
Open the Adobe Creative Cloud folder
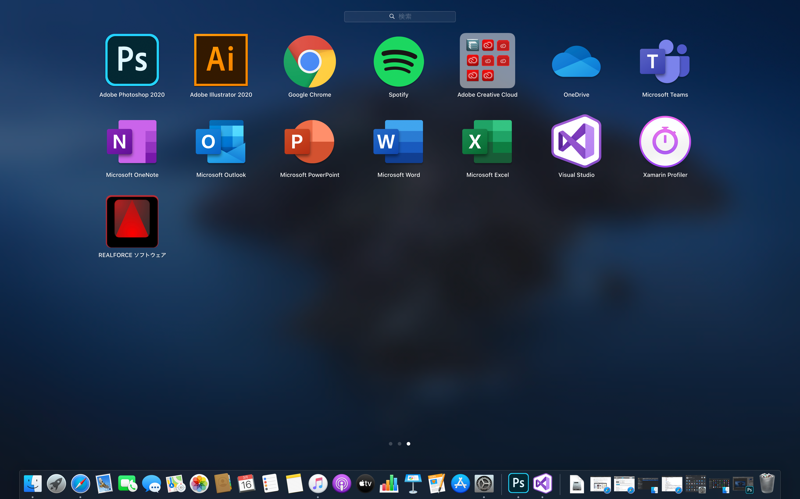[487, 61]
